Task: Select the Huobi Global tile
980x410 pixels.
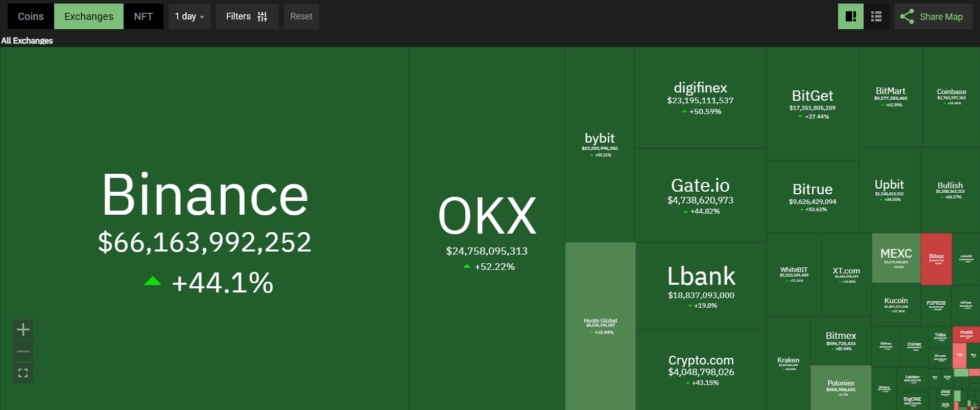Action: [601, 326]
